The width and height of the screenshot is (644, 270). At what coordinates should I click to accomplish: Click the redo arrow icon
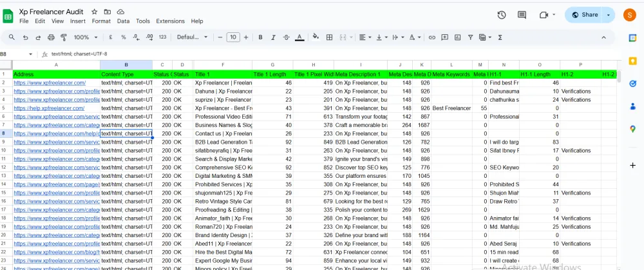pyautogui.click(x=38, y=37)
